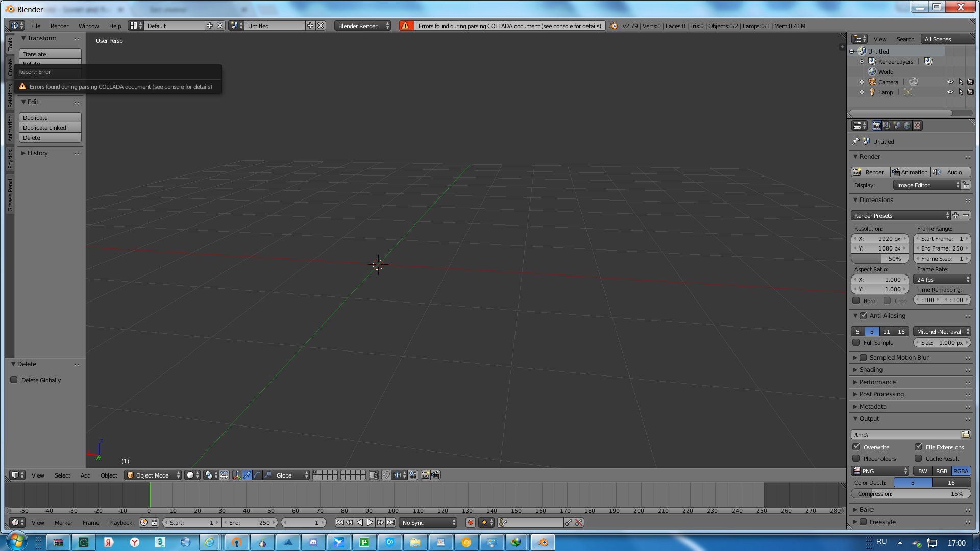Click the Translate button

pos(50,54)
